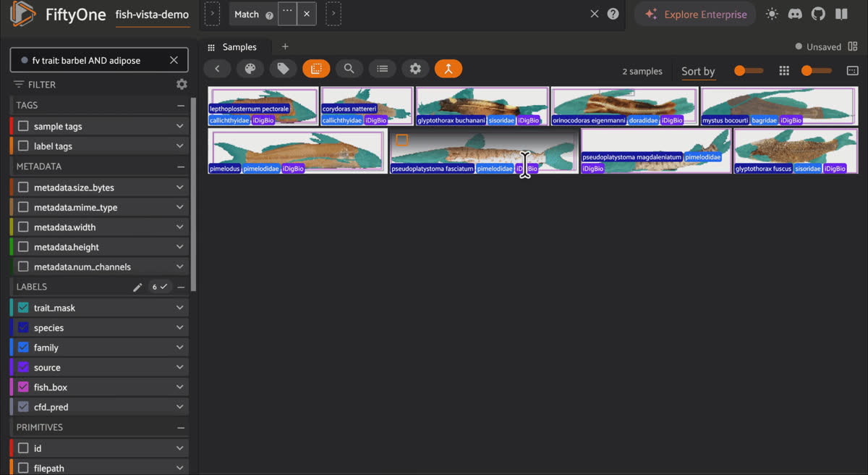Collapse the TAGS section
The image size is (868, 475).
[181, 105]
